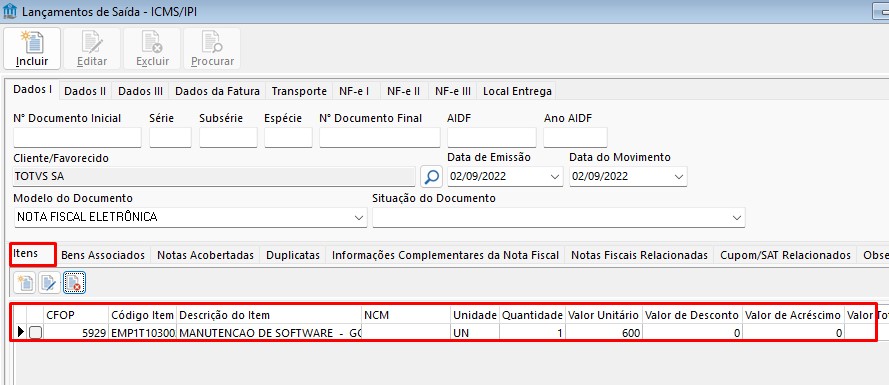Click the Ano AIDF input field

[x=575, y=138]
